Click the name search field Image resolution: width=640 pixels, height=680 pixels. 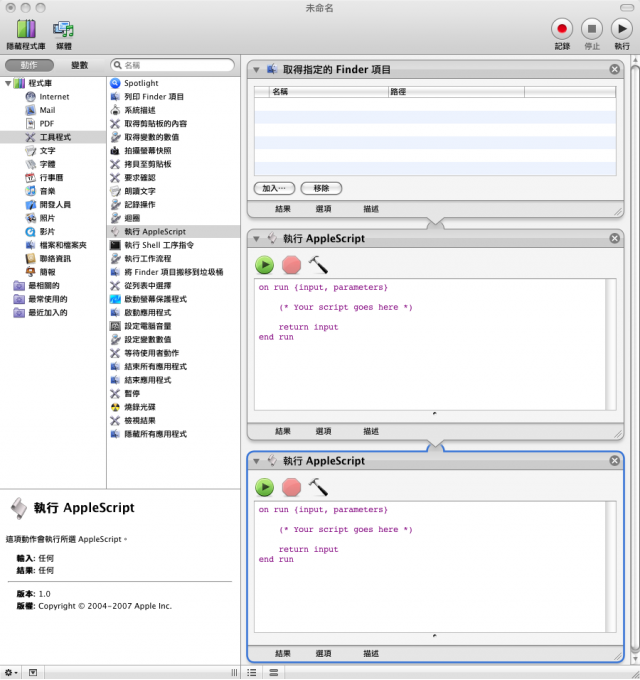(173, 65)
